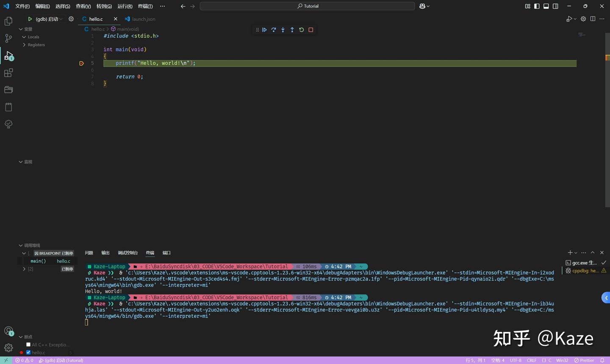Restart the debug session

coord(302,30)
